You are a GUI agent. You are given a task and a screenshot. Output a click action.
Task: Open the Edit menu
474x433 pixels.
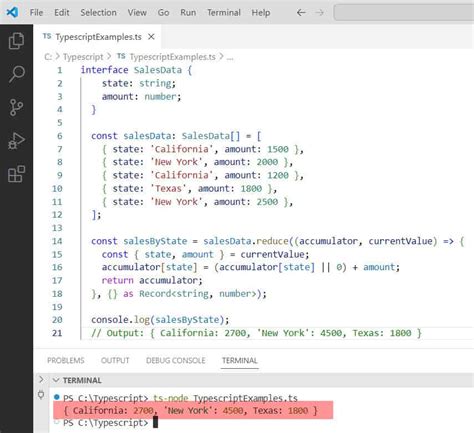tap(62, 13)
